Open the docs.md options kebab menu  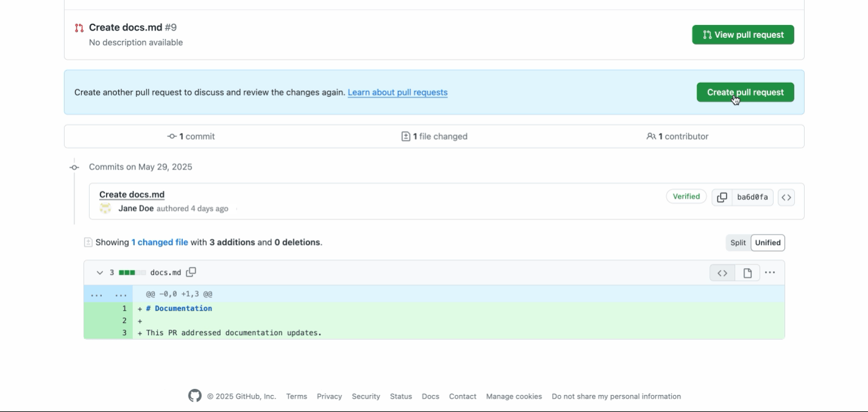pos(770,272)
